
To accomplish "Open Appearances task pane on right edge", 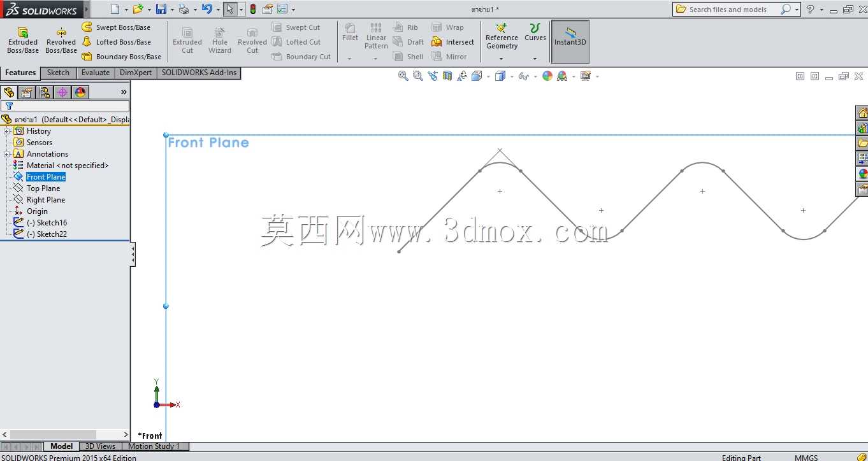I will [862, 174].
